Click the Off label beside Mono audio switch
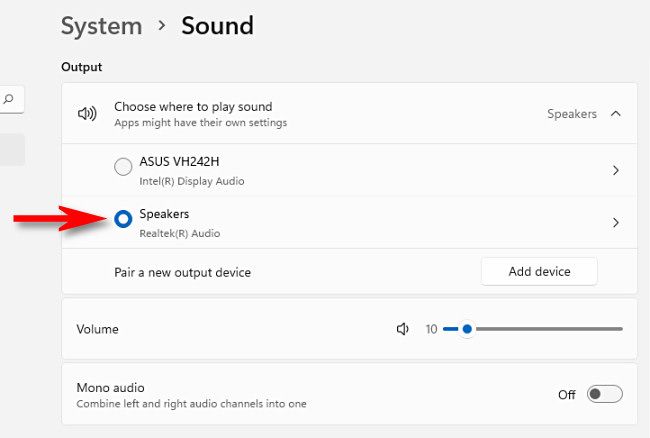Screen dimensions: 650x438 [x=567, y=394]
